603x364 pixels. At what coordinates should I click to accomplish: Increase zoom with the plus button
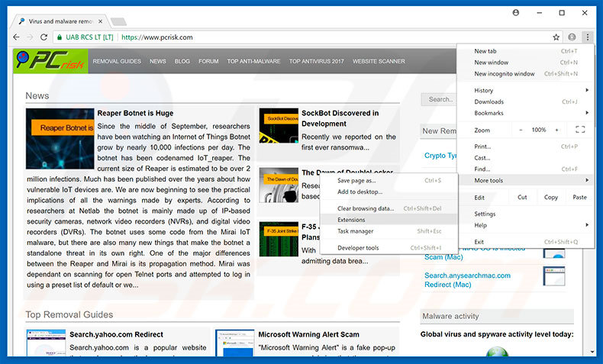click(556, 130)
